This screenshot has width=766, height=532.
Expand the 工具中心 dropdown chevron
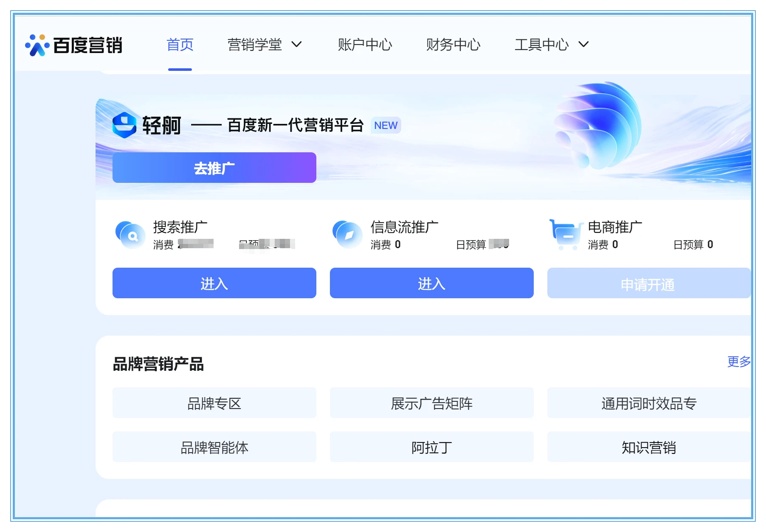(x=584, y=44)
